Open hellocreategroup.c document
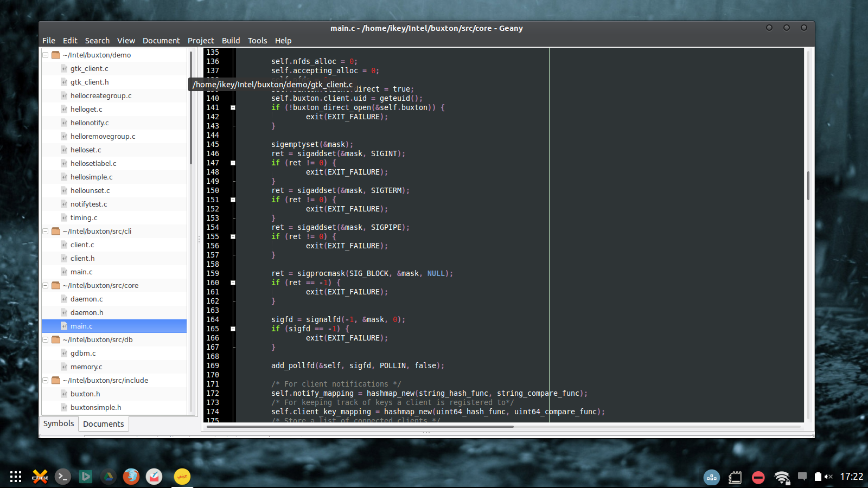868x488 pixels. (x=101, y=96)
